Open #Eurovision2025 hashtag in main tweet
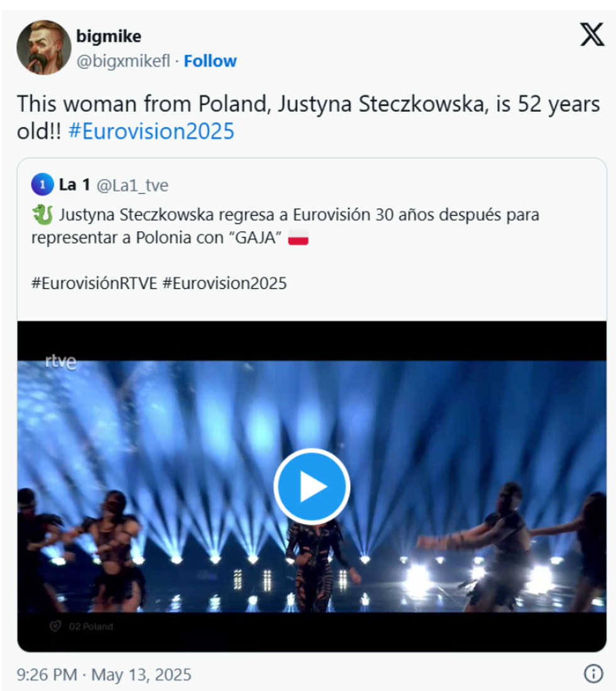The width and height of the screenshot is (616, 691). pos(151,131)
